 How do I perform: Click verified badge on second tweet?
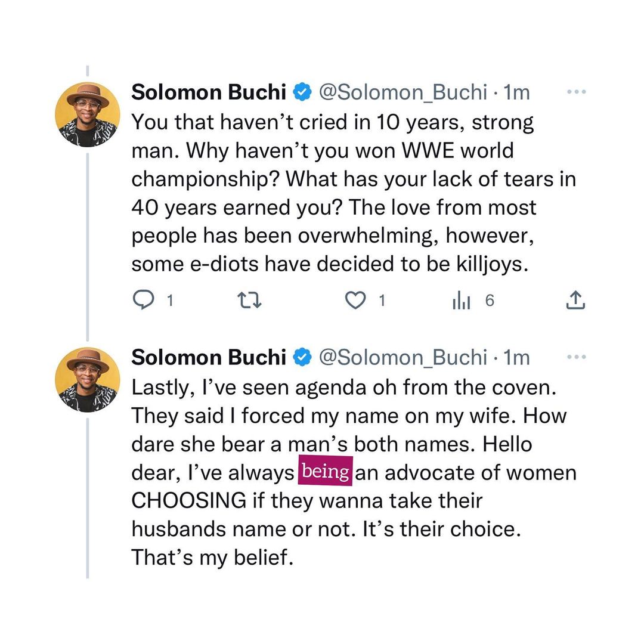coord(302,357)
